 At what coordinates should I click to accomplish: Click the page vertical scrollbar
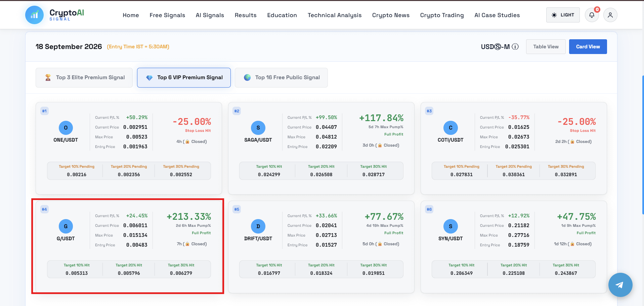[x=643, y=144]
